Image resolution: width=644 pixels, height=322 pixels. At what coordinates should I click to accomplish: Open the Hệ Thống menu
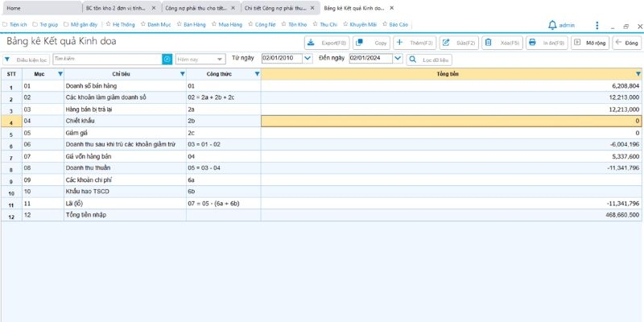pyautogui.click(x=120, y=25)
